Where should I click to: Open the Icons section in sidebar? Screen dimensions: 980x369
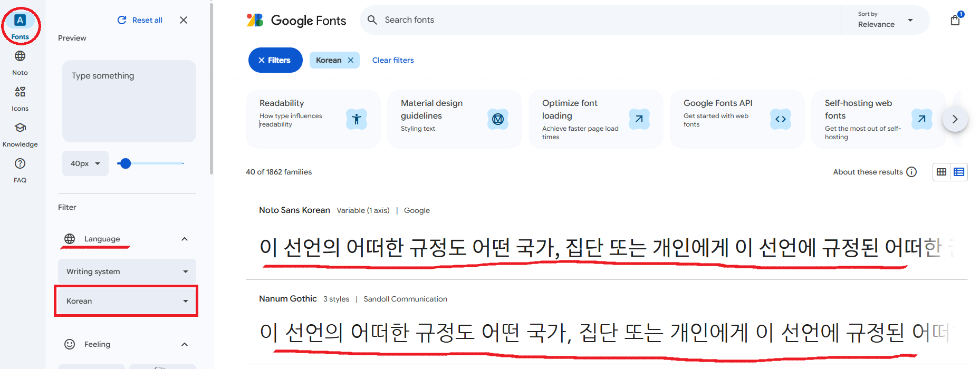[x=20, y=99]
